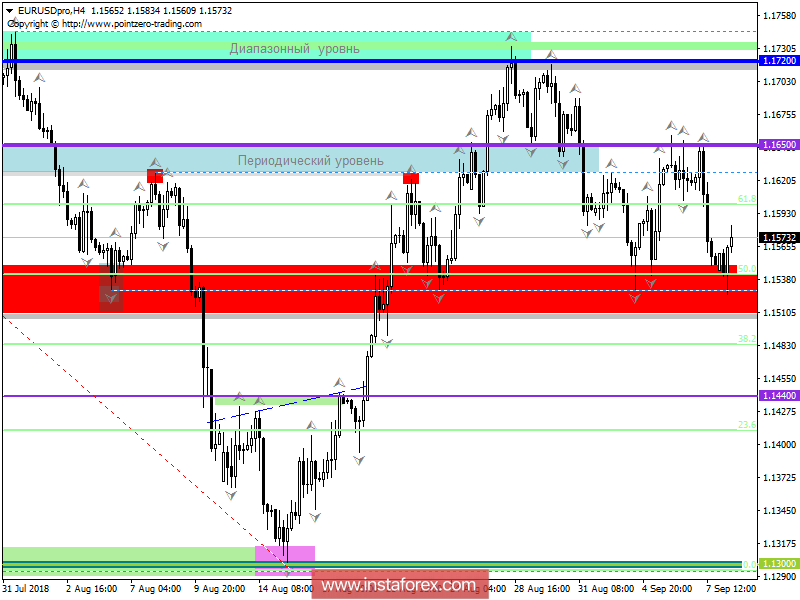Click the 0.0 Fibonacci level label
The width and height of the screenshot is (800, 600).
(x=749, y=564)
